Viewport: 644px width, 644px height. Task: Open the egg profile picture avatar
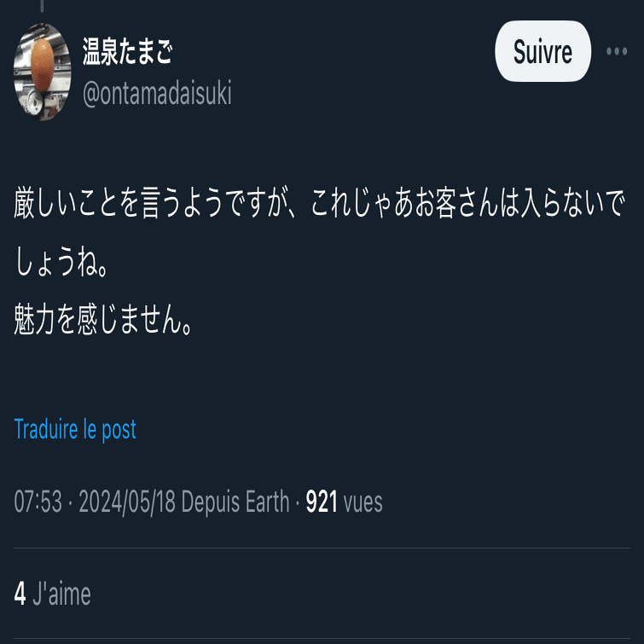coord(43,72)
